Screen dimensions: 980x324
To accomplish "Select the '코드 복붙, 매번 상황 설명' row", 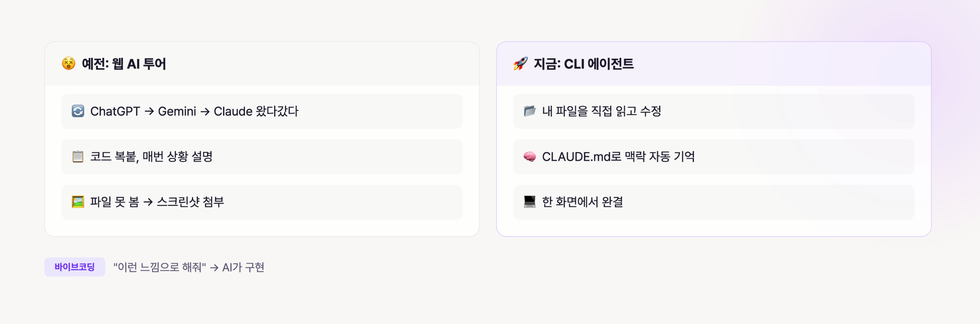I will [262, 157].
